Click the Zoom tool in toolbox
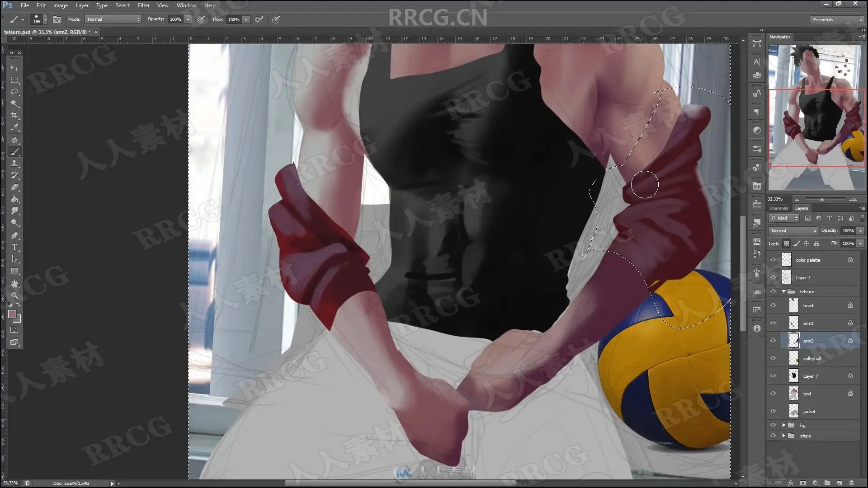 tap(14, 296)
